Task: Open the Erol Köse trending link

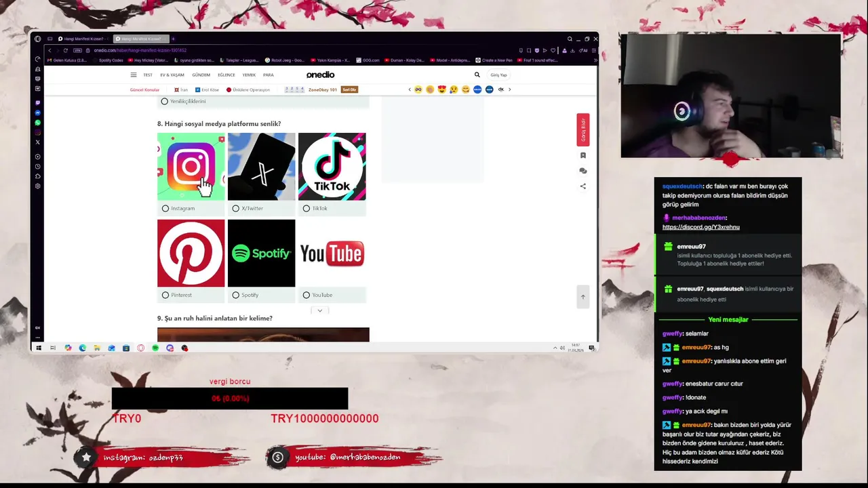Action: (207, 89)
